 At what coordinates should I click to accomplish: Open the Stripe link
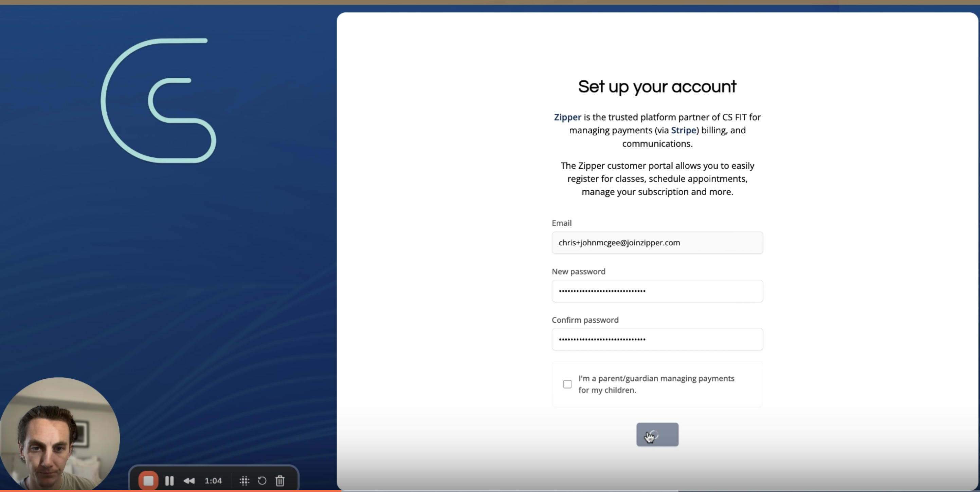pos(683,130)
